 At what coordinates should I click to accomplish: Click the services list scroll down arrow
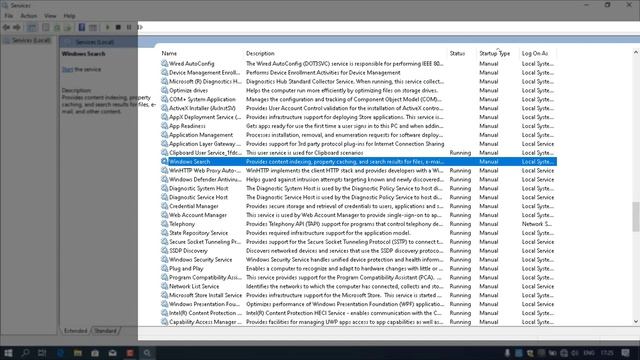point(636,322)
